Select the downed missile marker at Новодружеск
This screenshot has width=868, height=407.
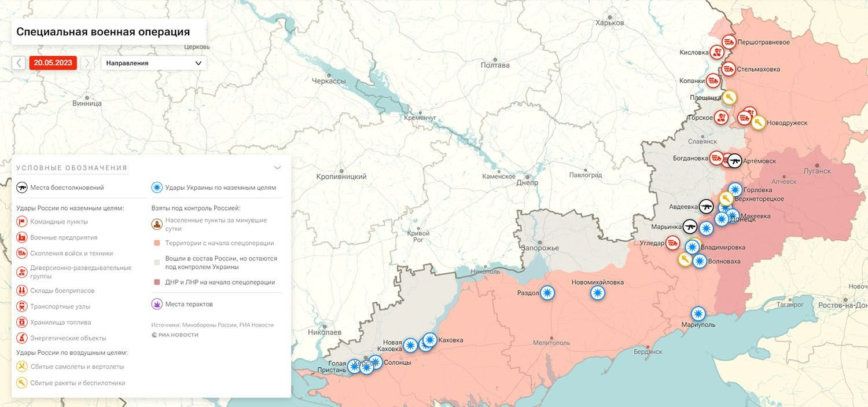click(x=758, y=123)
